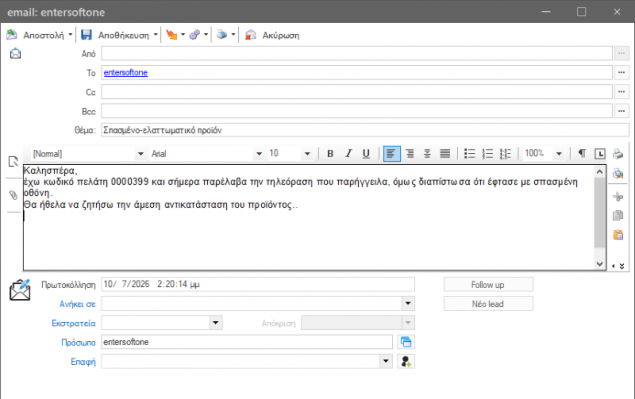Image resolution: width=635 pixels, height=399 pixels.
Task: Click the window icon next to Πρόσωπο field
Action: click(x=406, y=342)
